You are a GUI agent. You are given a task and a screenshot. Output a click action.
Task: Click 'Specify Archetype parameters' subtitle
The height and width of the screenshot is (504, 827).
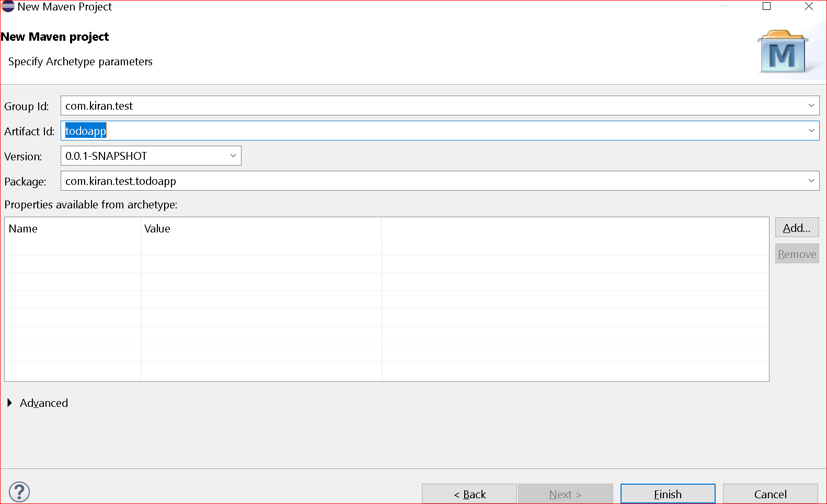pos(81,62)
